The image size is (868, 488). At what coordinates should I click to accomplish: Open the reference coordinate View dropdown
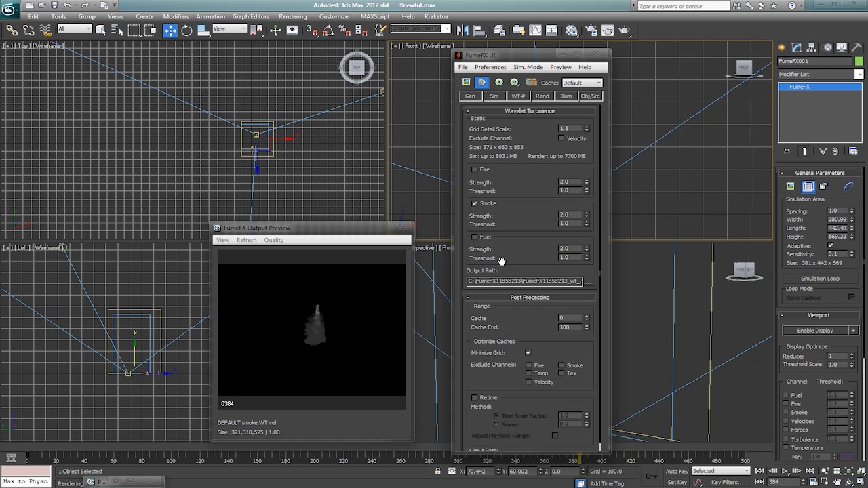tap(230, 28)
